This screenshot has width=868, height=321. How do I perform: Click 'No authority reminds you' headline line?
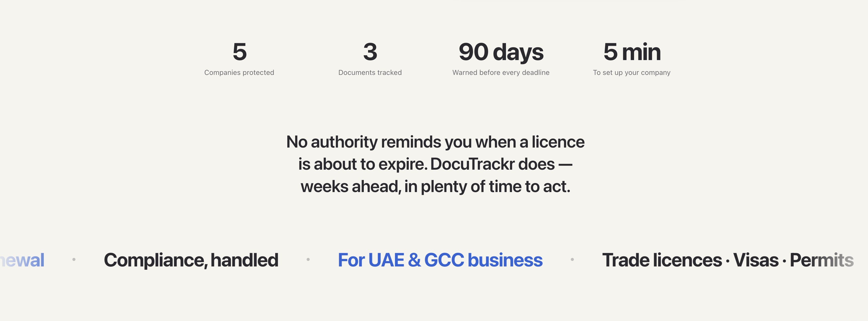pos(435,142)
